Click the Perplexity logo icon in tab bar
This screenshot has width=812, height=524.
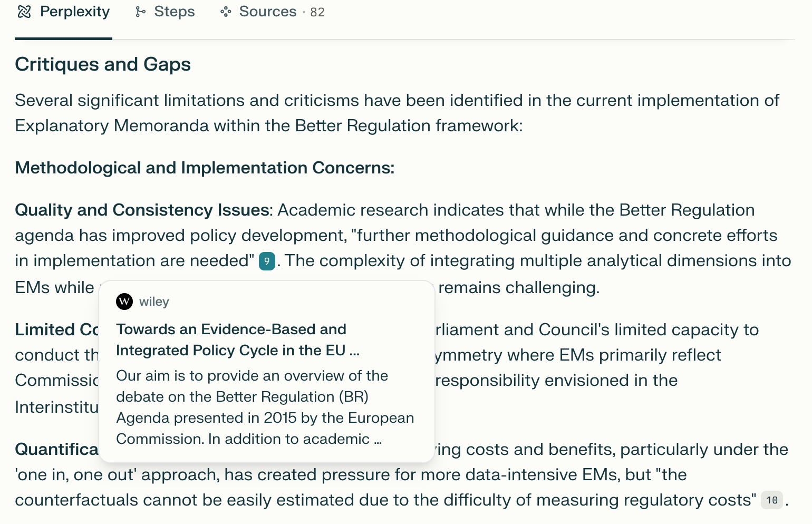(x=24, y=12)
